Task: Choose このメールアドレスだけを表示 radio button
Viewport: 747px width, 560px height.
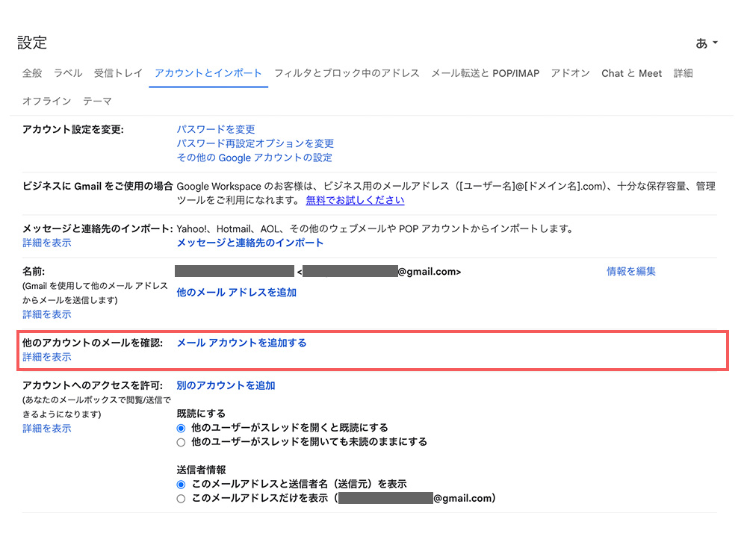Action: 181,499
